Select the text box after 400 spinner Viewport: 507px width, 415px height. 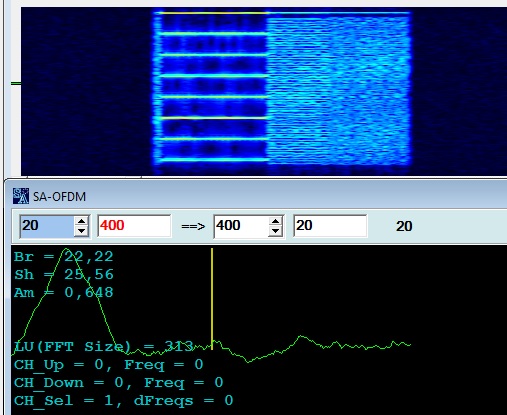coord(330,226)
